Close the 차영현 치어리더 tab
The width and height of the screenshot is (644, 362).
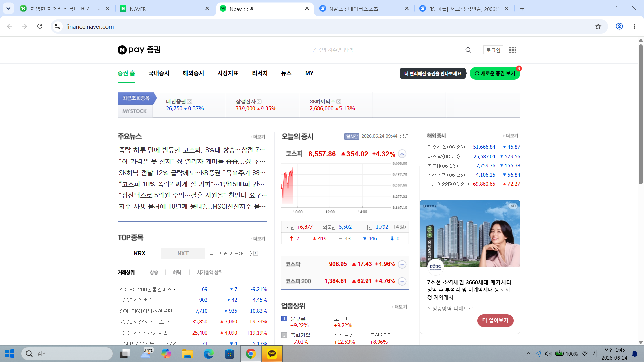[107, 8]
